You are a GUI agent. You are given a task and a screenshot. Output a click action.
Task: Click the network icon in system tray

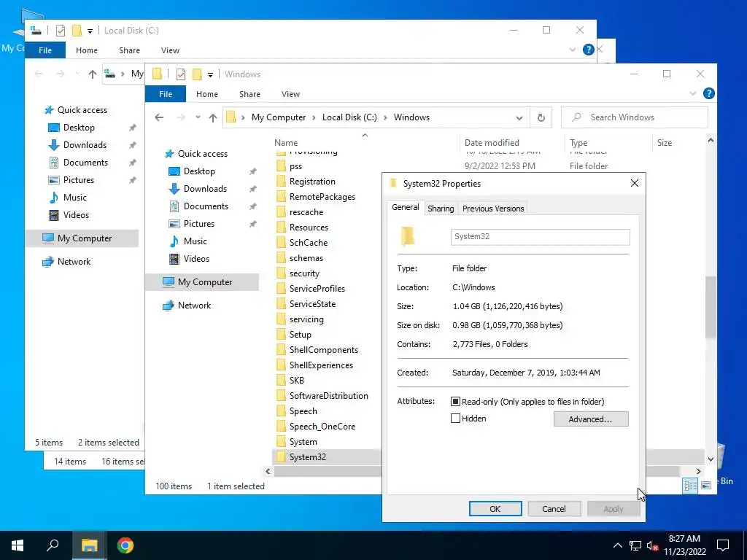coord(635,545)
